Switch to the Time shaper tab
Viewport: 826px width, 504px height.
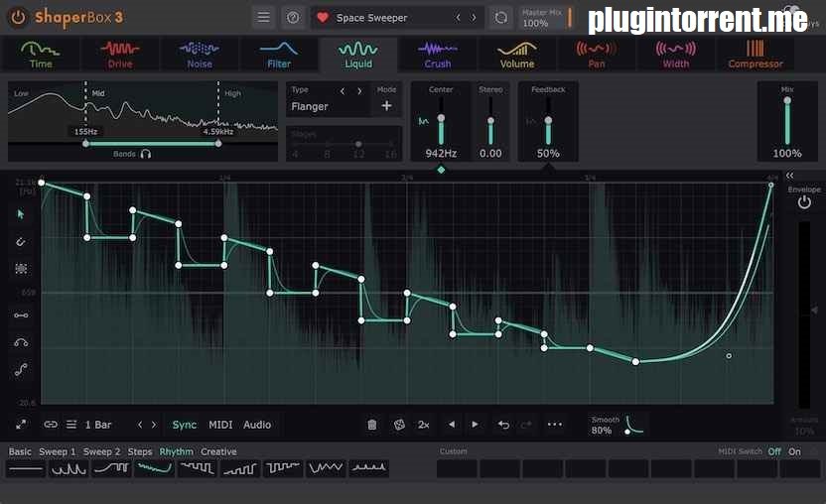[x=41, y=55]
